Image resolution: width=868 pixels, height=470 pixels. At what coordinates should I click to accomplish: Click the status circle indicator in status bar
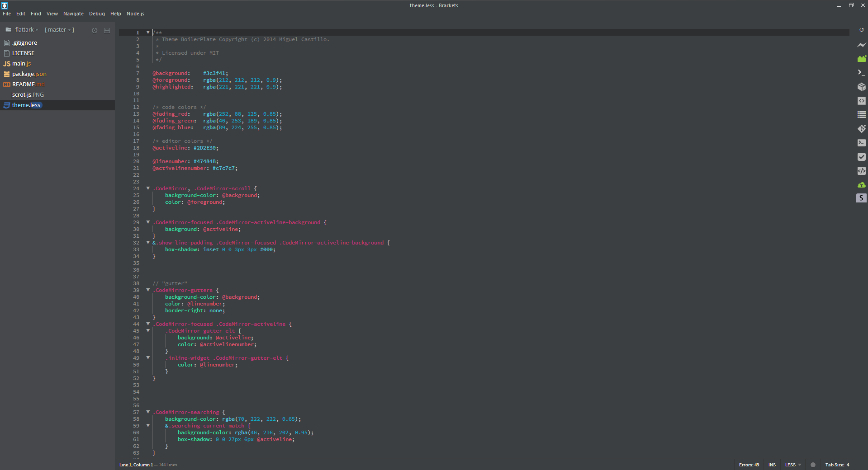point(813,465)
